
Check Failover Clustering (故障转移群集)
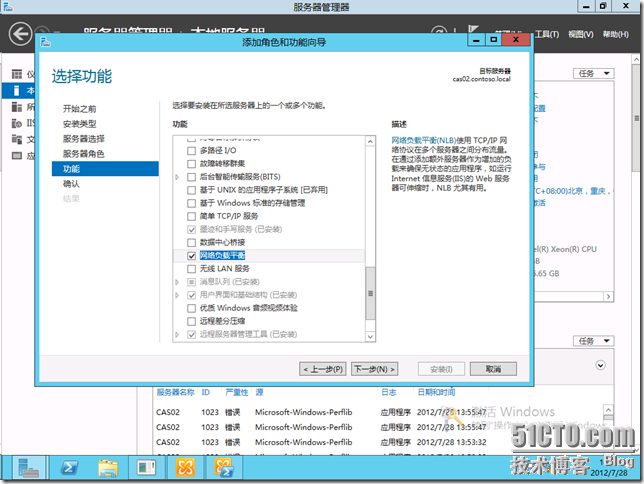(191, 164)
